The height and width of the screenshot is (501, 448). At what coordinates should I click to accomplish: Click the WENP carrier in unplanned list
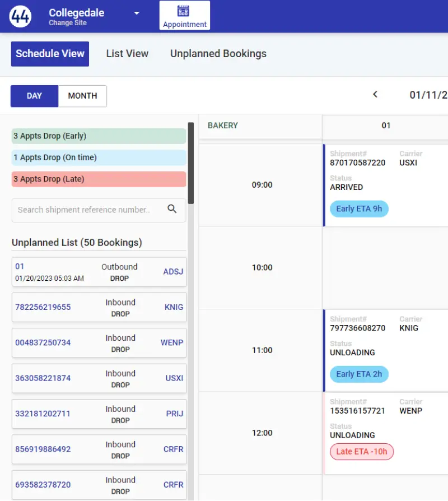click(x=172, y=342)
